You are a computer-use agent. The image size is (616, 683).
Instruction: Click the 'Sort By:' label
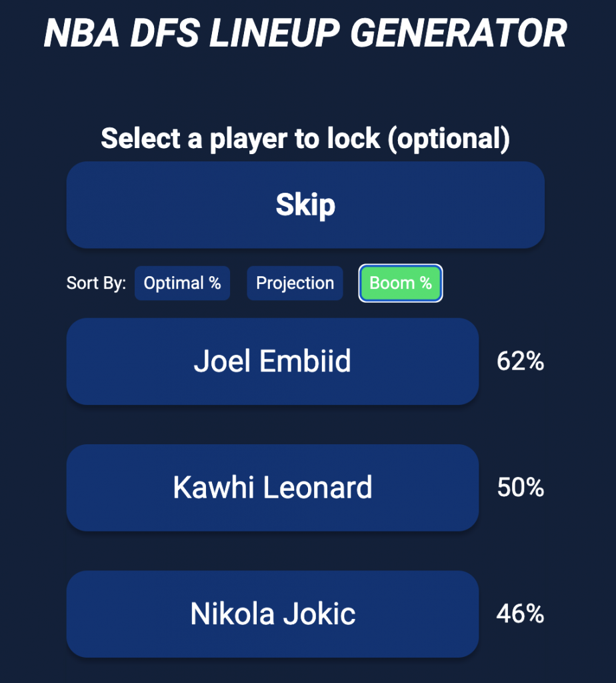click(96, 283)
